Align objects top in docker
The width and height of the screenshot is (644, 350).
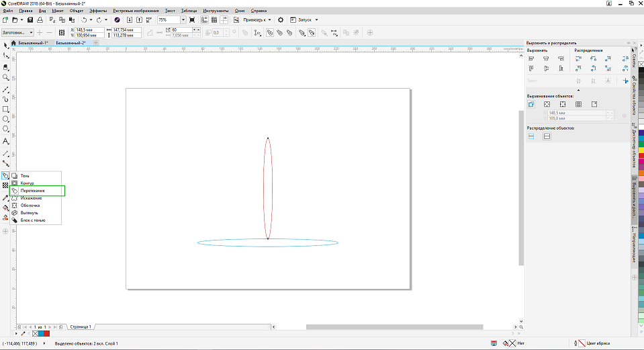[x=531, y=69]
